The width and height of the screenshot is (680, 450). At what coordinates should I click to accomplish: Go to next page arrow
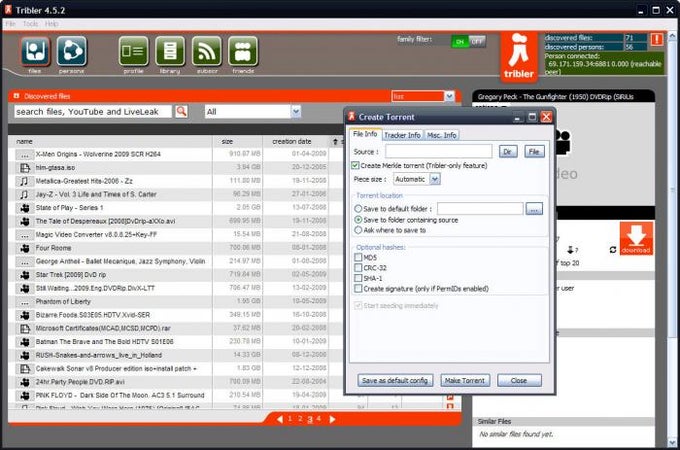click(332, 419)
